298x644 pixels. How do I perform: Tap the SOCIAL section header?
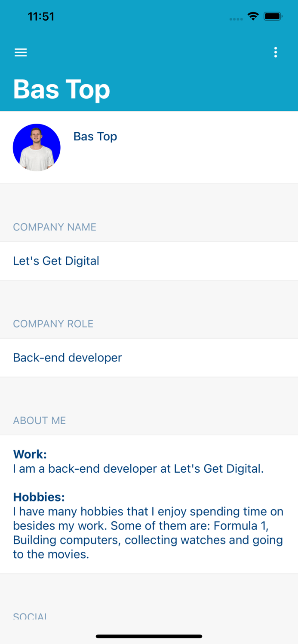30,616
